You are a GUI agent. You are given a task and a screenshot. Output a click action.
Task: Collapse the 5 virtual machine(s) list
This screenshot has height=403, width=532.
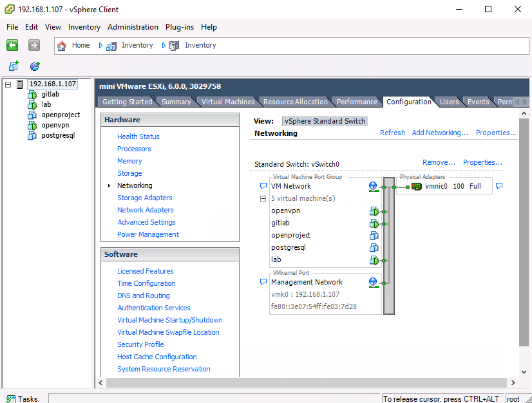[263, 198]
